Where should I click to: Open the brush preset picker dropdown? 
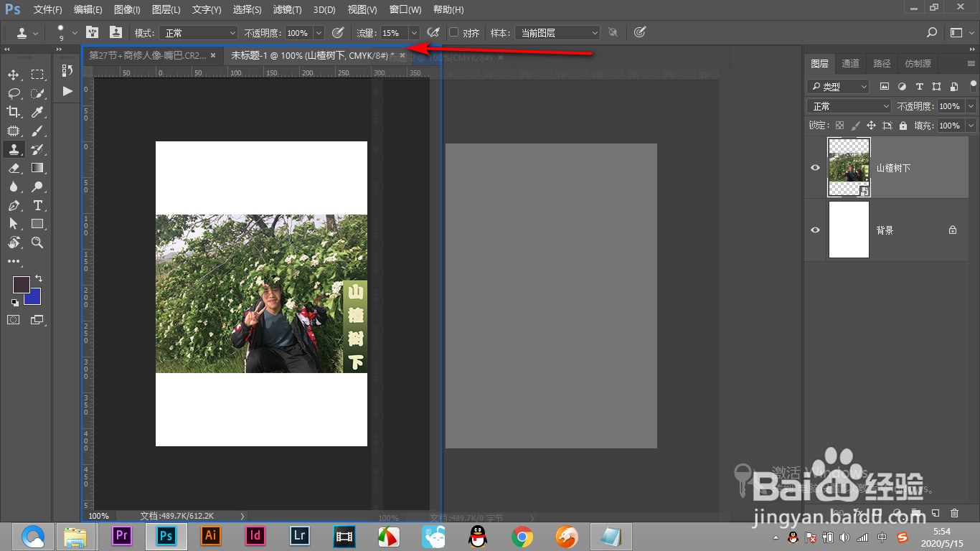(x=75, y=32)
